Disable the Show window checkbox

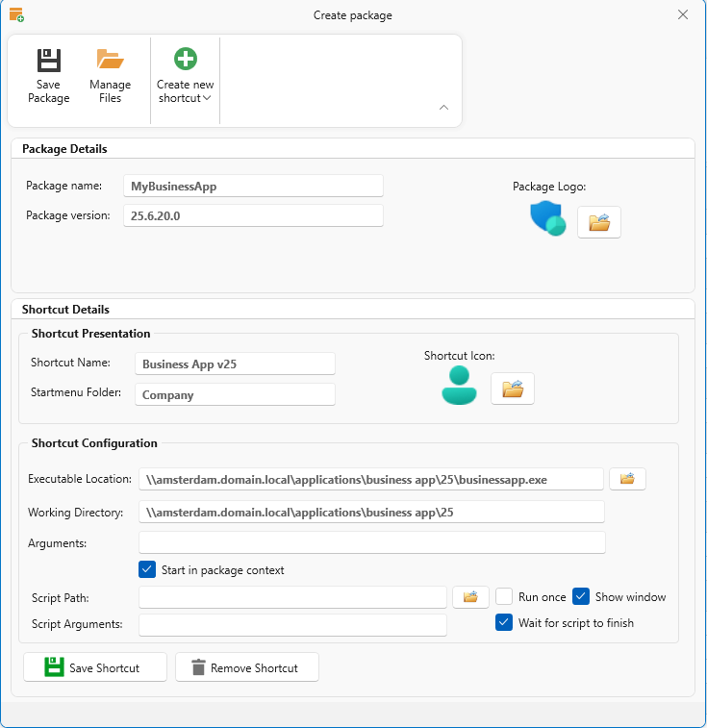[581, 596]
